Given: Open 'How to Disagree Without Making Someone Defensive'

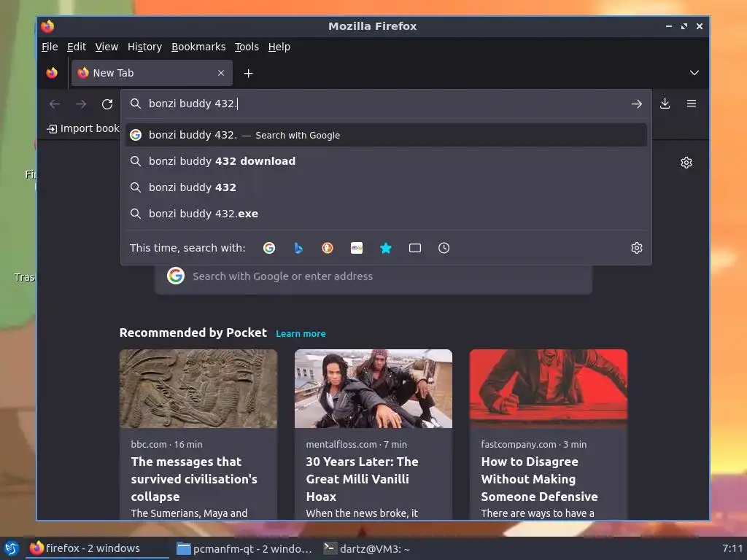Looking at the screenshot, I should [x=539, y=479].
